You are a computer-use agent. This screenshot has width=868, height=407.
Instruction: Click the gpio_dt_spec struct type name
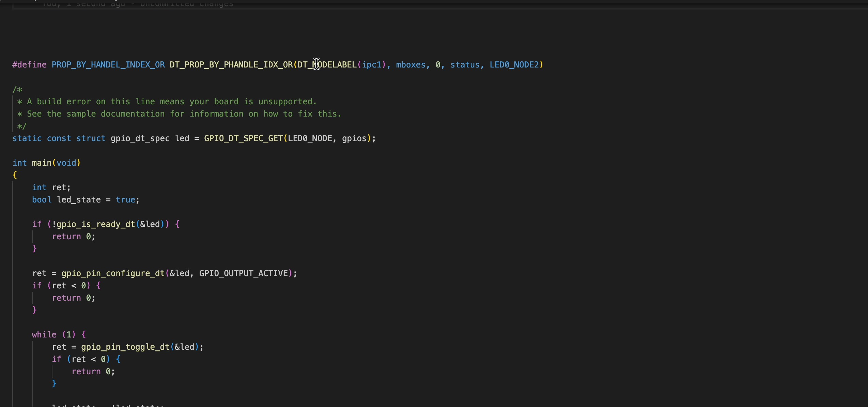[140, 138]
